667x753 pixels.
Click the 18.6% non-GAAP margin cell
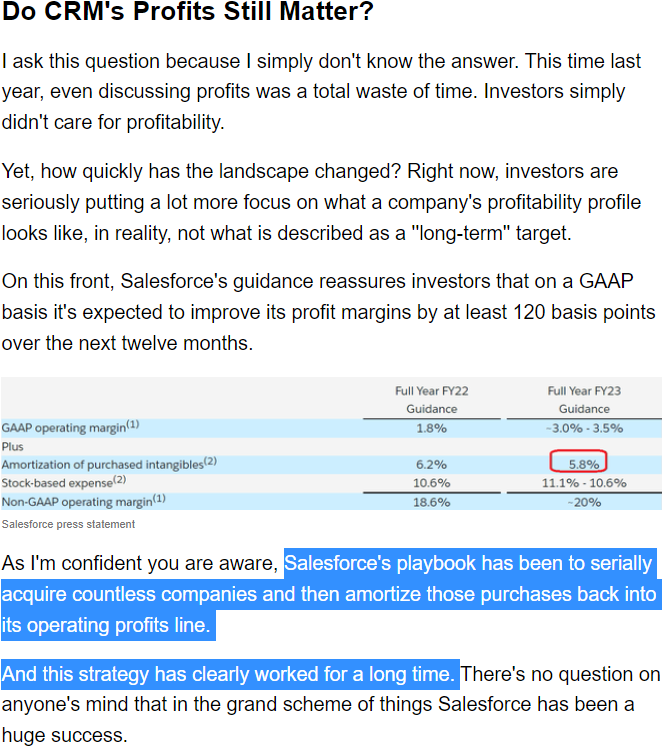pyautogui.click(x=431, y=500)
